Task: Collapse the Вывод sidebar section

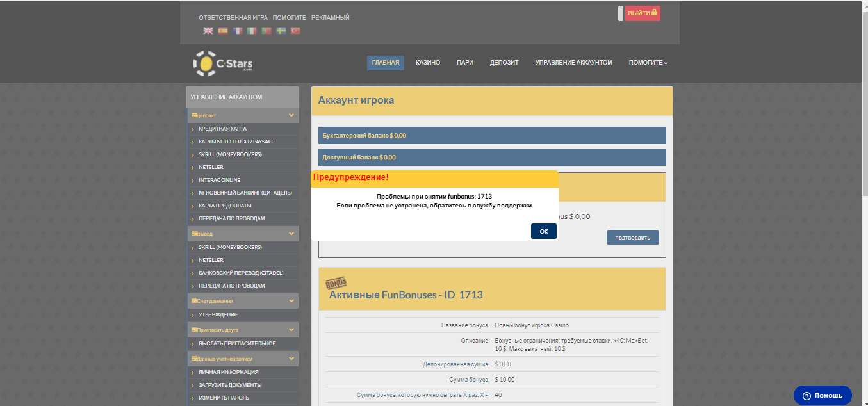Action: [291, 234]
